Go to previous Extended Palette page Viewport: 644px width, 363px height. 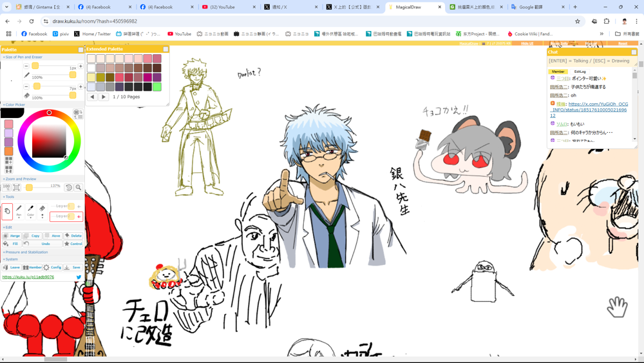pos(92,97)
